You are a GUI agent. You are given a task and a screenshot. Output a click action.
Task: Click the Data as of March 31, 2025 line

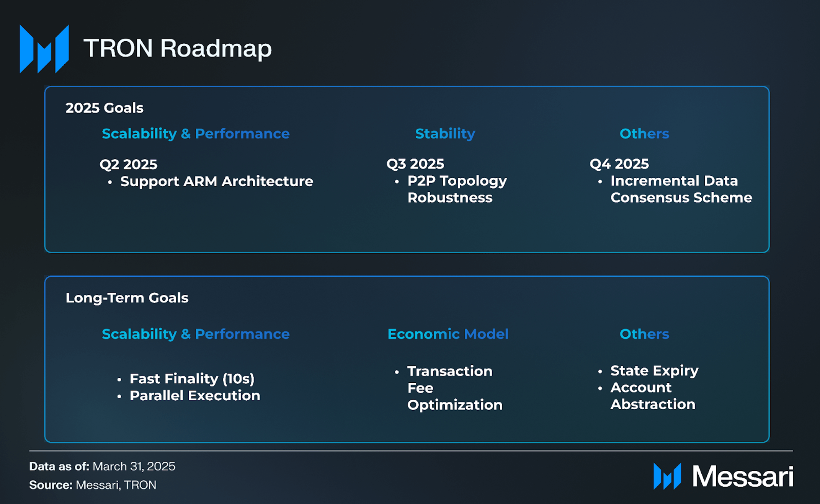pyautogui.click(x=102, y=466)
